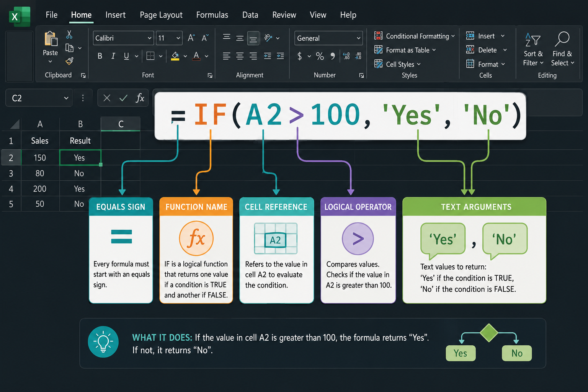Increase font size with the larger A icon
This screenshot has width=588, height=392.
[191, 38]
